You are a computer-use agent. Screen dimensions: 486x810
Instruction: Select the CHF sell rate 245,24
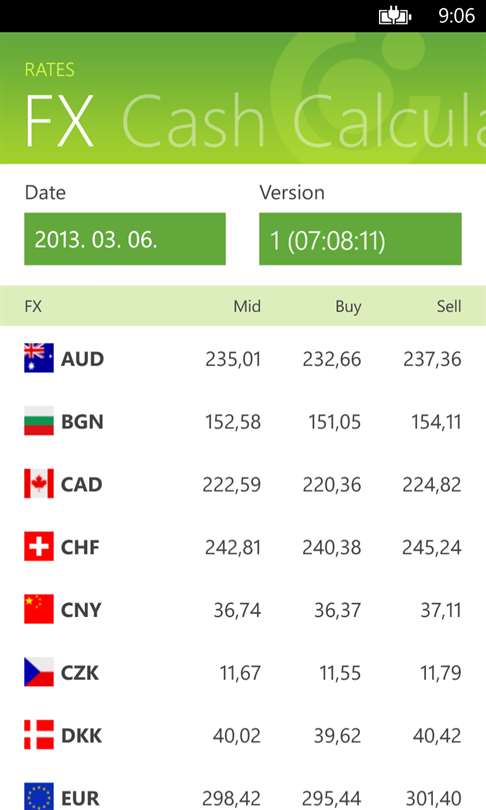432,548
